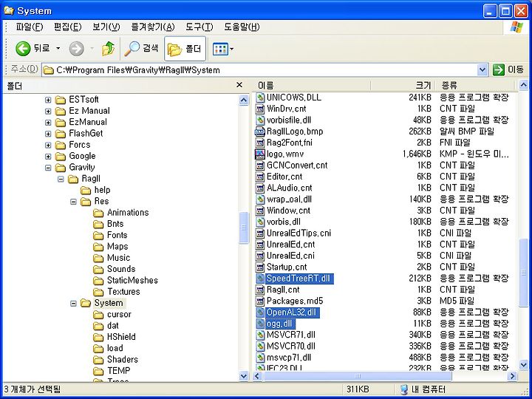
Task: Click the MSVCR71.dll file icon
Action: (x=260, y=335)
